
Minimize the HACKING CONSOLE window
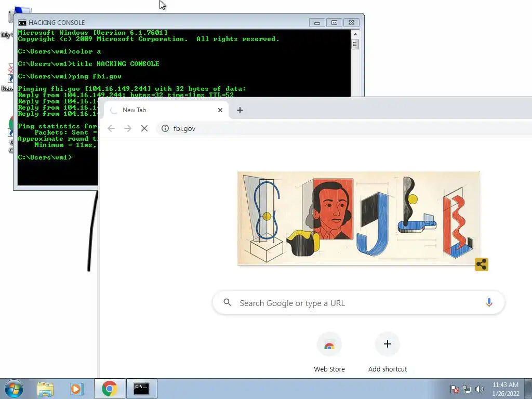[x=317, y=23]
